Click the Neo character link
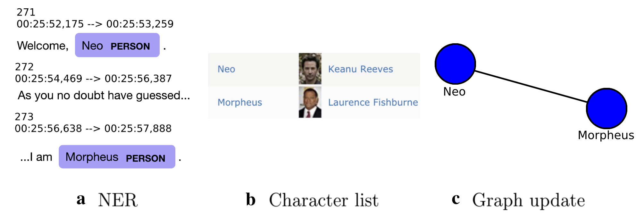The height and width of the screenshot is (218, 644). click(226, 69)
